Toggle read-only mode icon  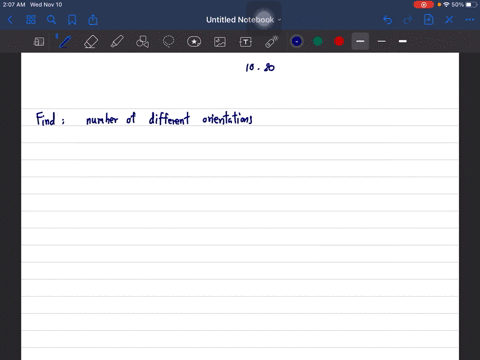[x=39, y=42]
